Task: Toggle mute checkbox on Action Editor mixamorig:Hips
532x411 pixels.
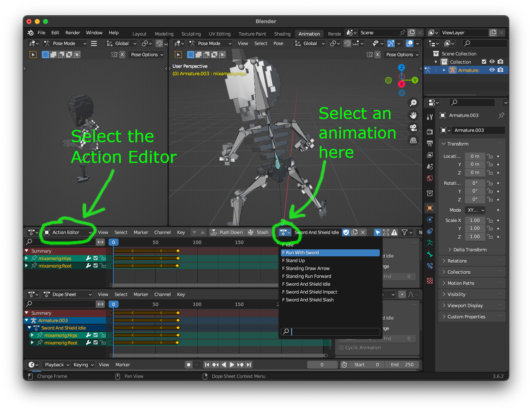Action: click(96, 258)
